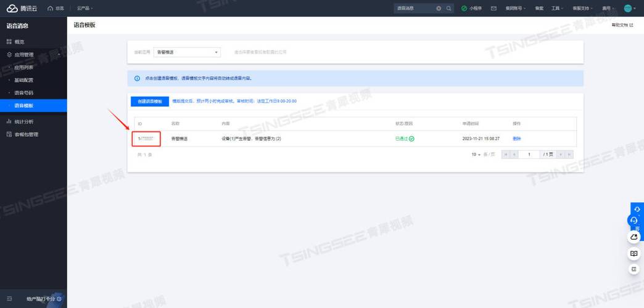Open the 工具 dropdown menu

(x=556, y=8)
